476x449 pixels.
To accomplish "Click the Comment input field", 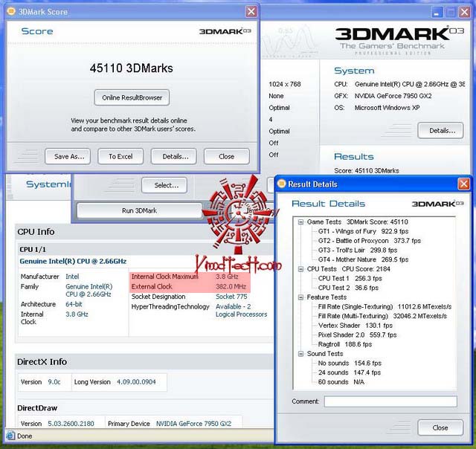I will 390,401.
